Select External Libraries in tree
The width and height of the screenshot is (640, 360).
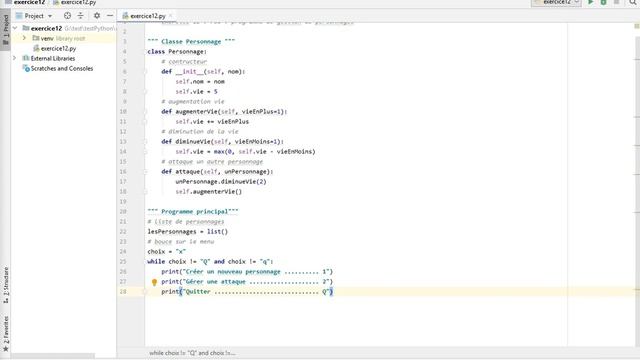tap(53, 58)
